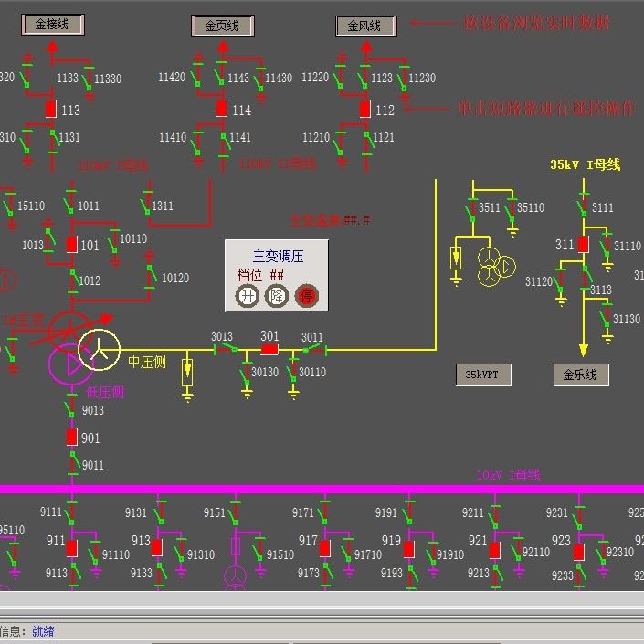The height and width of the screenshot is (644, 644).
Task: Click the 35kV PT transformer symbol
Action: 496,267
